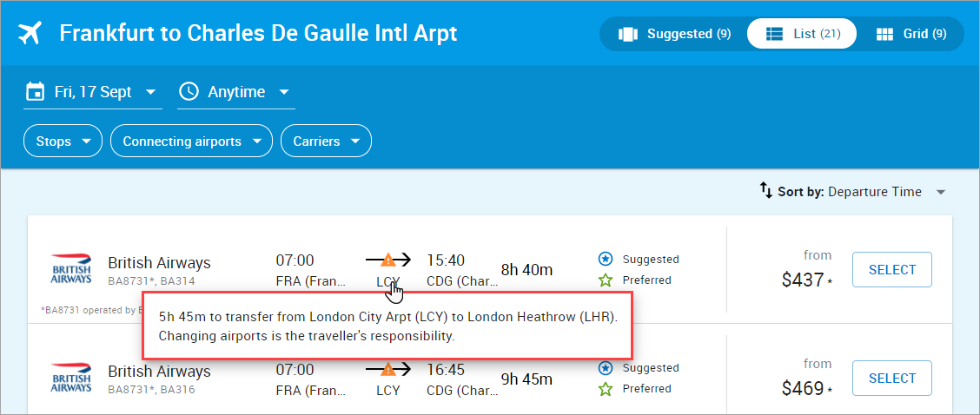Click the orange warning icon on the 16:45 flight

pyautogui.click(x=388, y=369)
